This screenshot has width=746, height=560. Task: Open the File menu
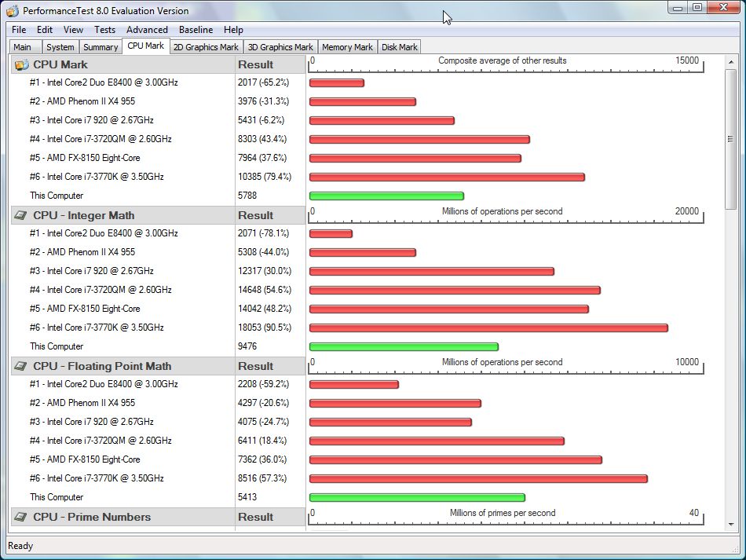point(19,30)
